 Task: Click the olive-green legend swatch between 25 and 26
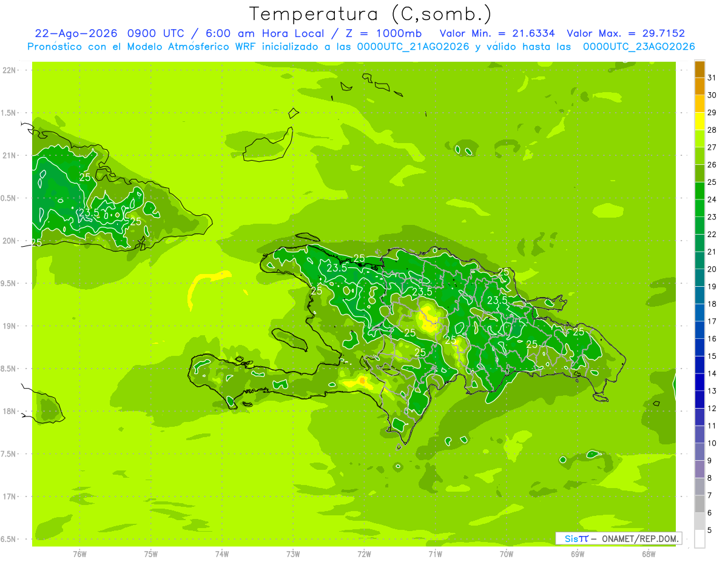tap(700, 173)
